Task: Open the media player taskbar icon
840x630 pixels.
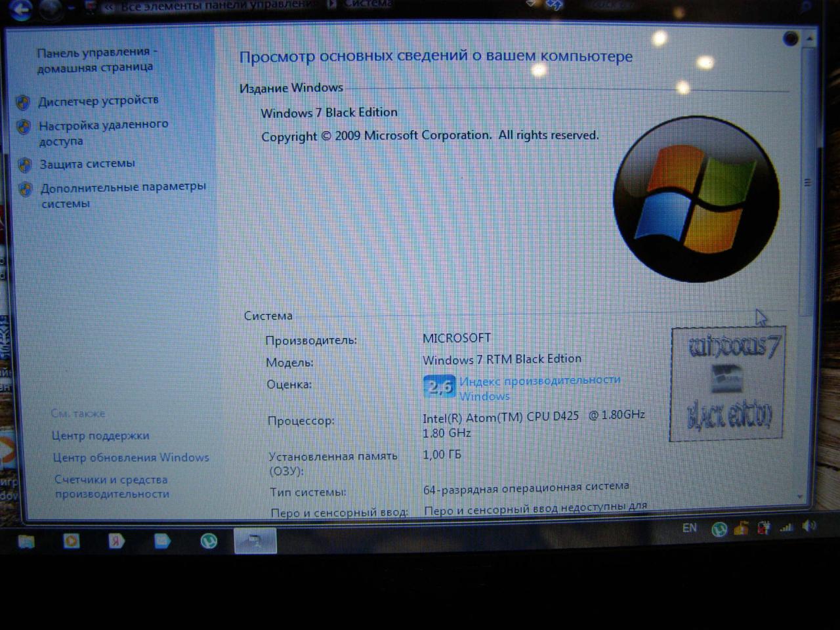Action: pos(71,541)
